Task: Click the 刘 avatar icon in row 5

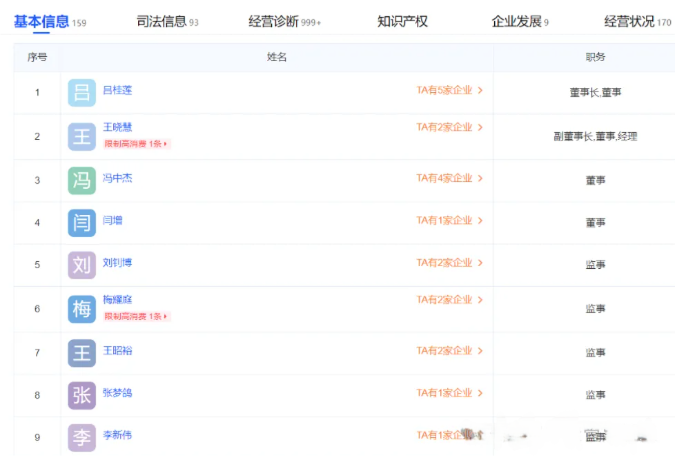Action: [82, 265]
